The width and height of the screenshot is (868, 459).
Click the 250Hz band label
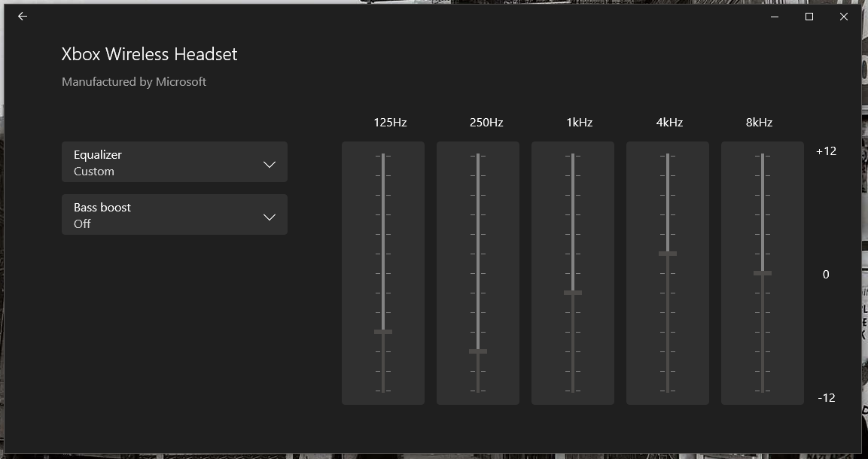[x=486, y=122]
